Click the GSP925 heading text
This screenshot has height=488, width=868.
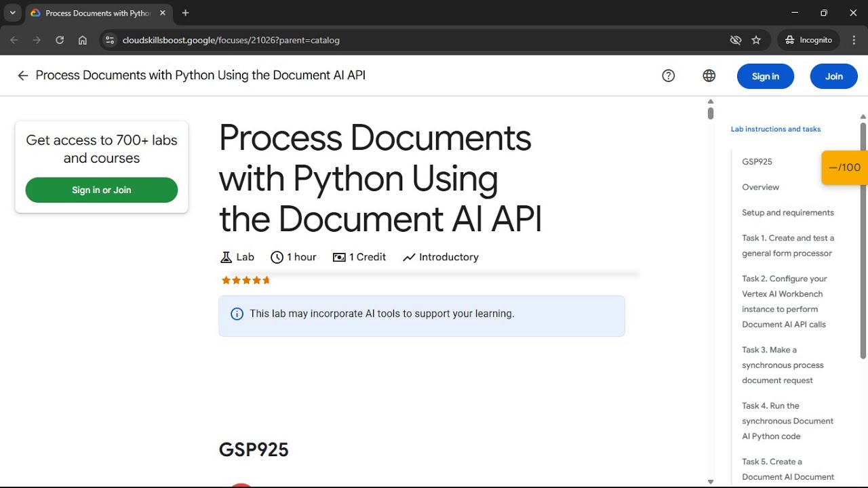coord(254,449)
